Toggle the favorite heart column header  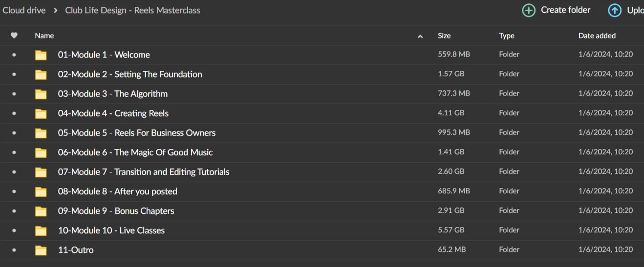(x=14, y=36)
